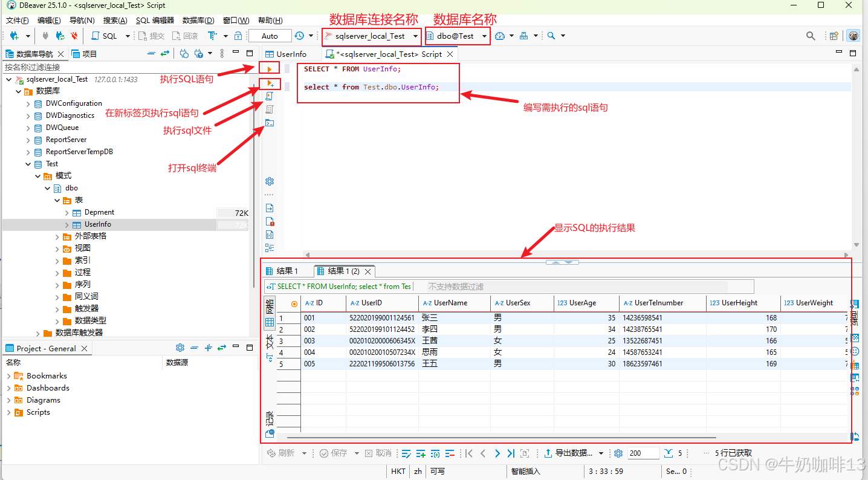
Task: Open a new SQL script editor
Action: coord(105,36)
